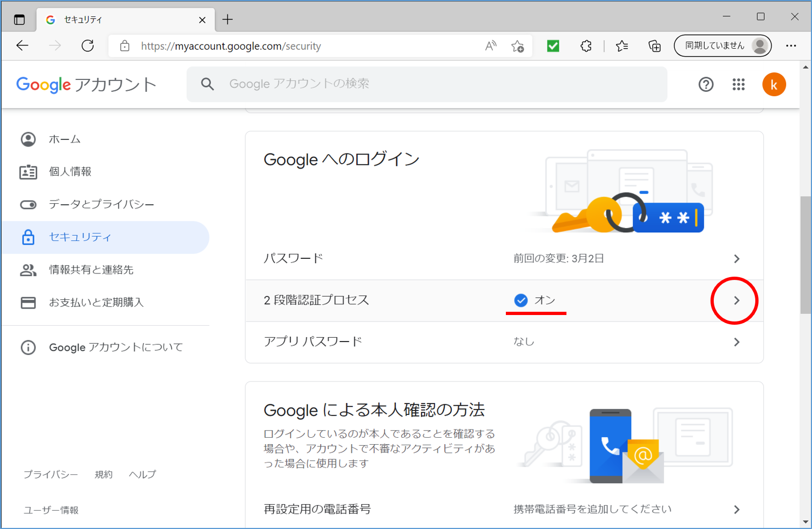Click the Google へのログイン heading

(342, 159)
